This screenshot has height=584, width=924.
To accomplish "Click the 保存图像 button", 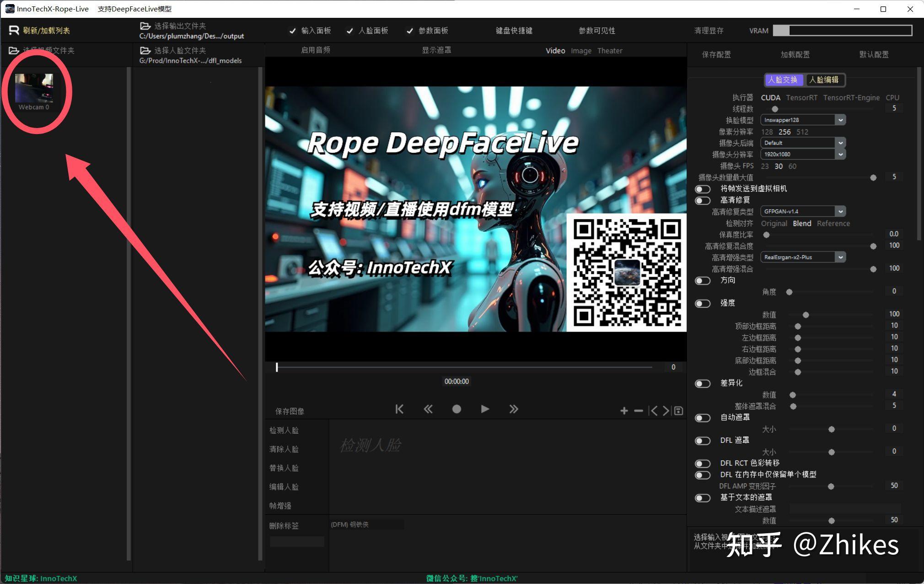I will (290, 411).
